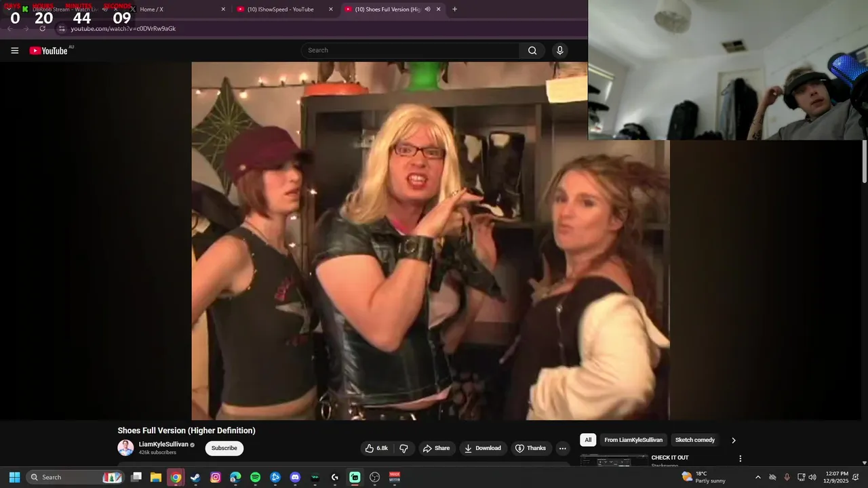Click the Windows taskbar Search box
Screen dimensions: 868x488
pyautogui.click(x=75, y=477)
